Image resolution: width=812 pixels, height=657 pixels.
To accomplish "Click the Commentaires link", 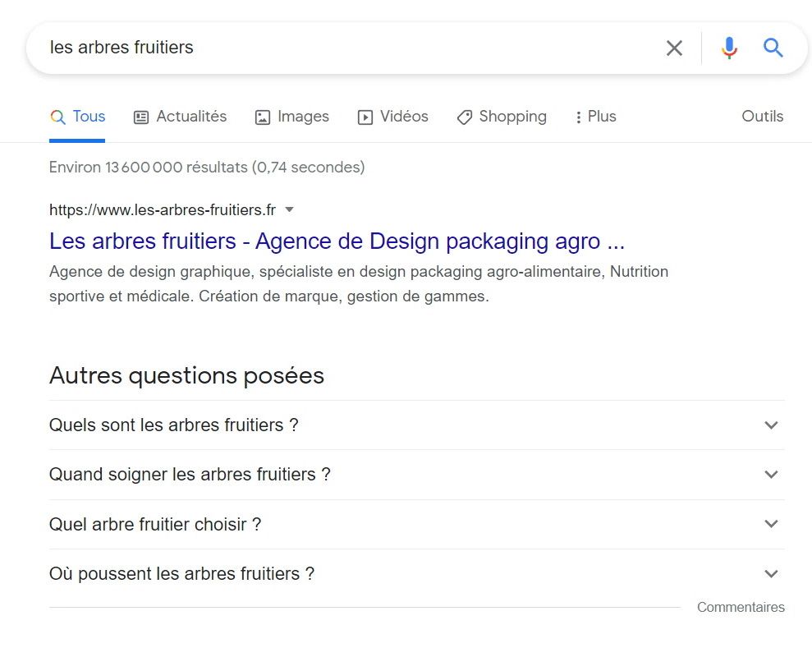I will (x=741, y=607).
